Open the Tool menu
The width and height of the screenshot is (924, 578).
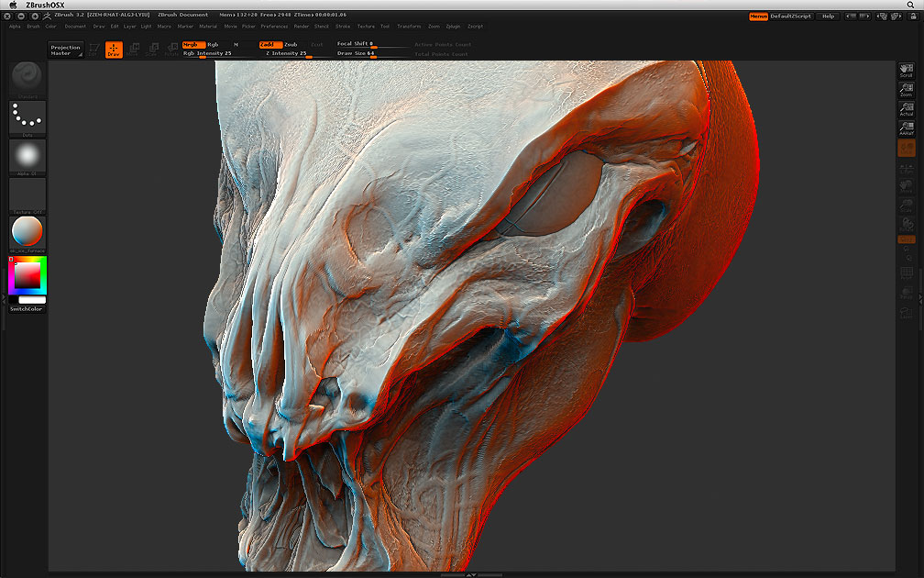pyautogui.click(x=385, y=27)
